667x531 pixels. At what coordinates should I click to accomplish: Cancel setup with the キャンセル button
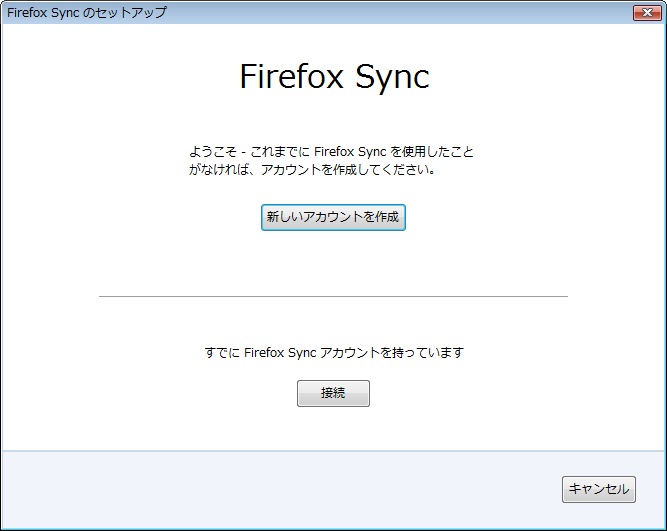pos(599,489)
